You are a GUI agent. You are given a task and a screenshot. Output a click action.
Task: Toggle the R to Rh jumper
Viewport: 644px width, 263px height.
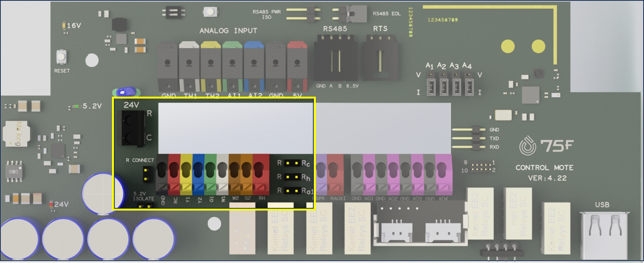click(292, 177)
